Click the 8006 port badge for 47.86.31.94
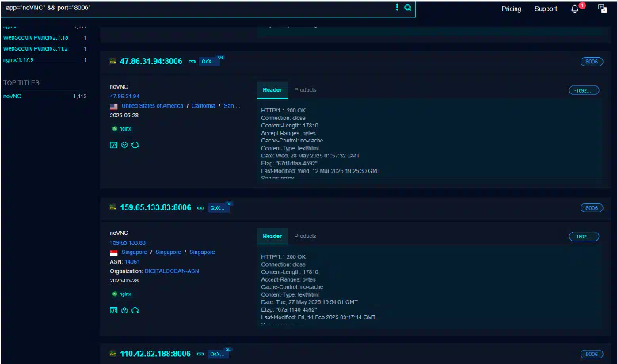Viewport: 617px width, 364px height. tap(592, 62)
